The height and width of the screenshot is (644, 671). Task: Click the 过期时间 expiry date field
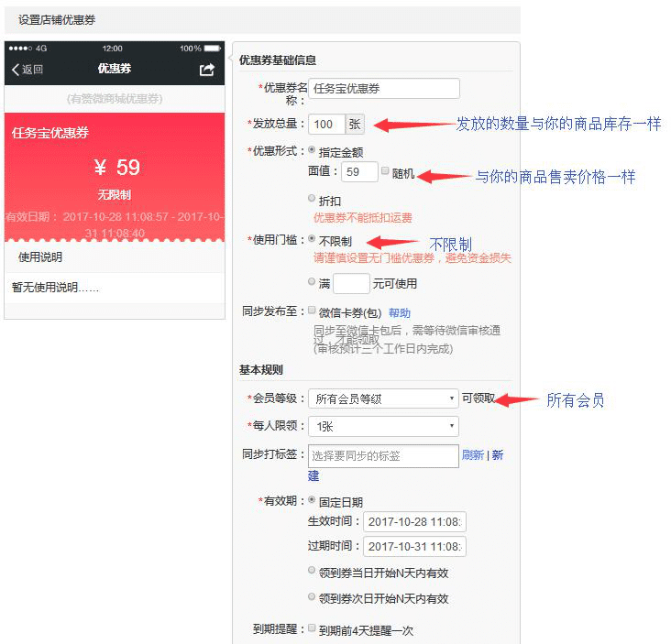coord(414,547)
